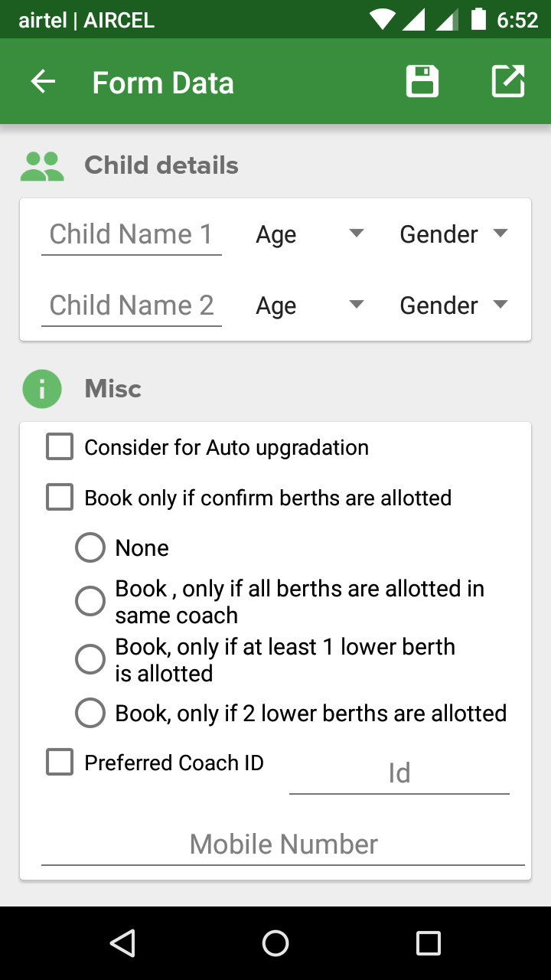This screenshot has height=980, width=551.
Task: Click the Child Name 1 text field
Action: [132, 234]
